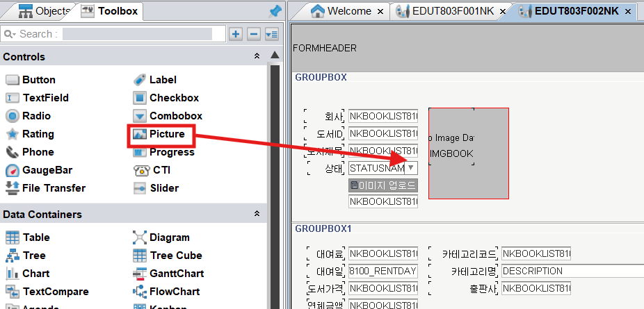The height and width of the screenshot is (309, 644).
Task: Pick the Phone control
Action: (31, 152)
